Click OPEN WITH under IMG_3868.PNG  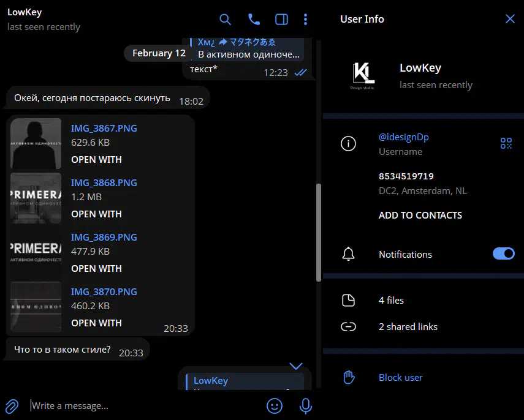pyautogui.click(x=96, y=214)
